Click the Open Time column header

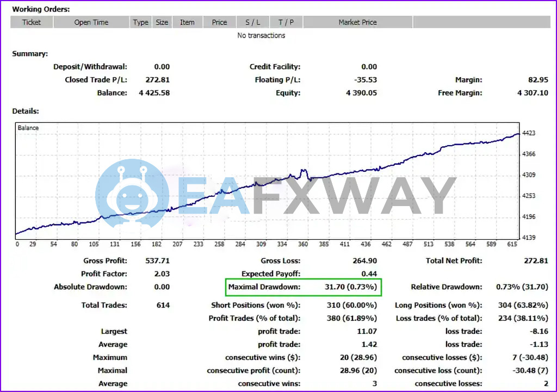pyautogui.click(x=91, y=22)
